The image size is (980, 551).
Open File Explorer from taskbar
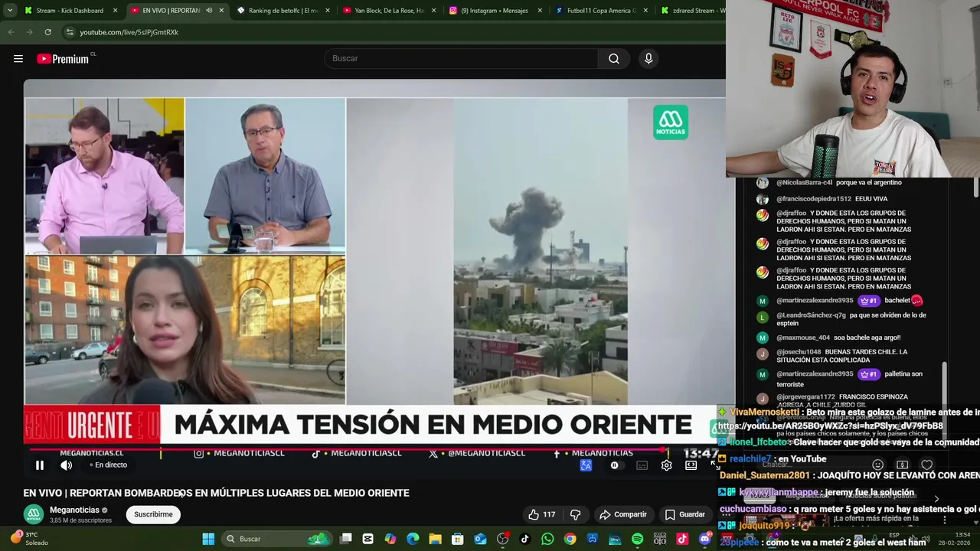point(435,539)
